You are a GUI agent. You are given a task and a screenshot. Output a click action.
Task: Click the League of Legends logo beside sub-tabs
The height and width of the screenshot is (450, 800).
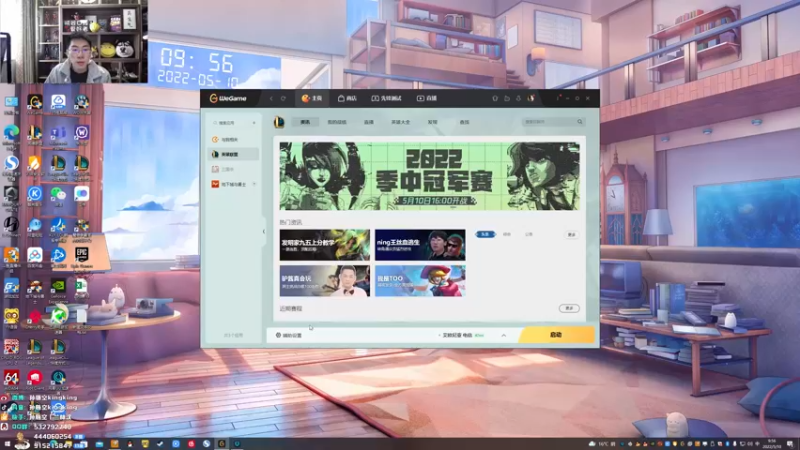click(x=279, y=122)
